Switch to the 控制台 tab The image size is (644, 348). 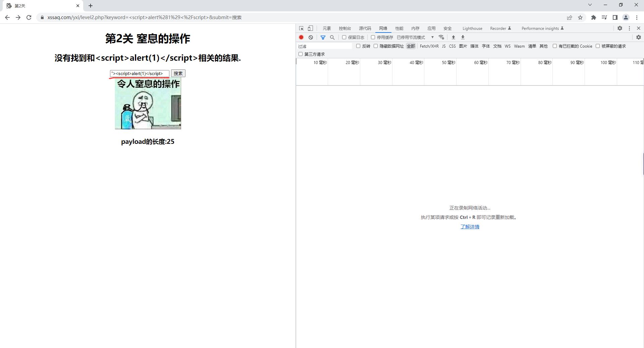[x=345, y=28]
